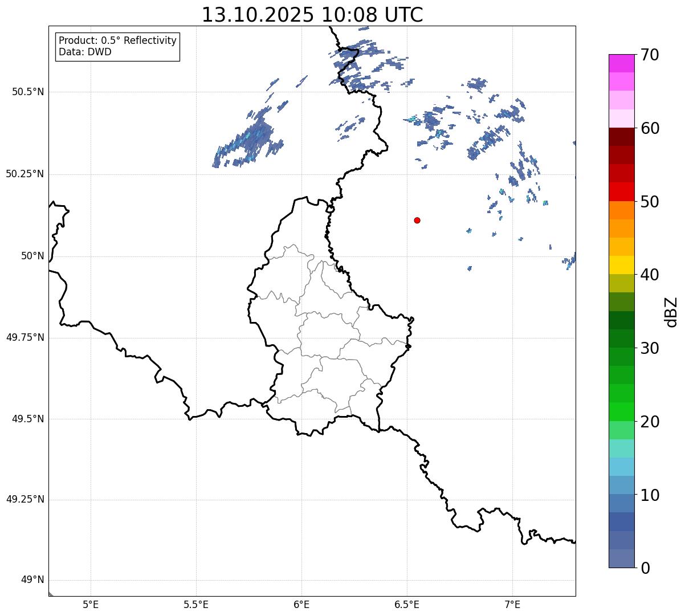The image size is (685, 616).
Task: Click the olive colorbar swatch below 40
Action: pyautogui.click(x=622, y=283)
